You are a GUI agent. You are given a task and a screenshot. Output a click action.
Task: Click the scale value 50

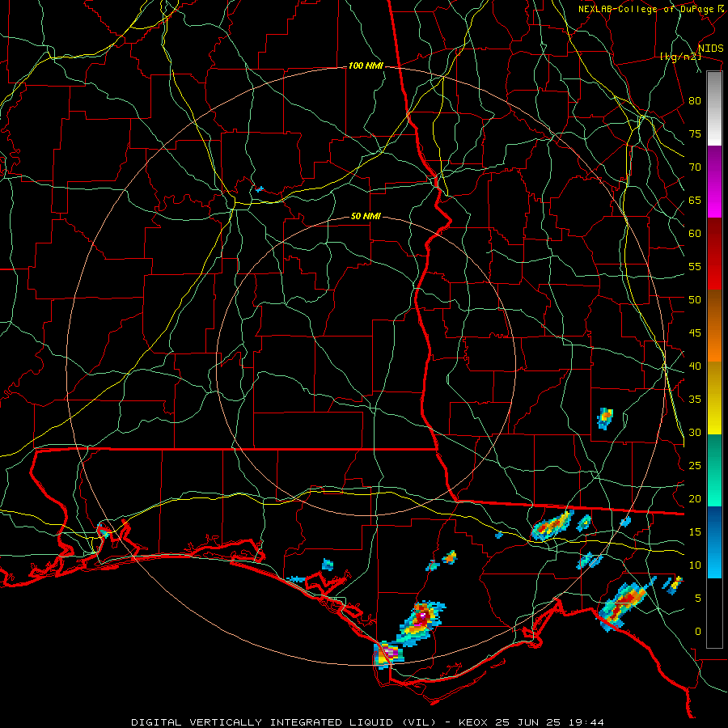[x=695, y=299]
